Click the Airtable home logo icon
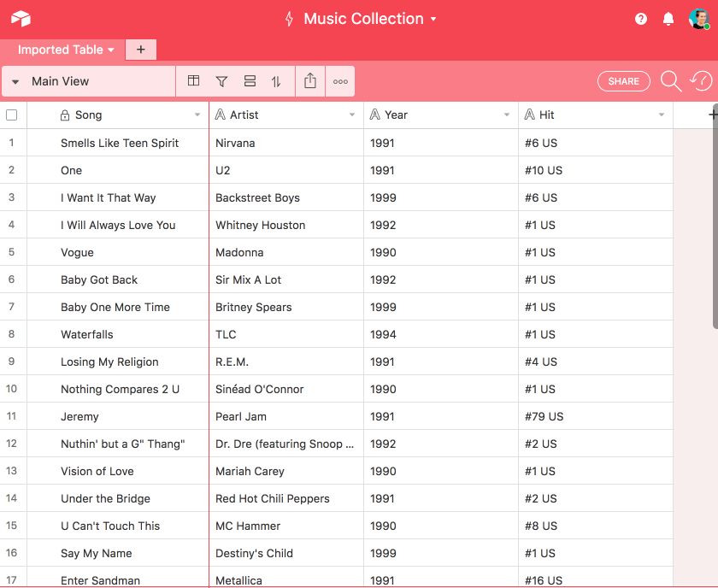This screenshot has width=718, height=588. (x=21, y=19)
